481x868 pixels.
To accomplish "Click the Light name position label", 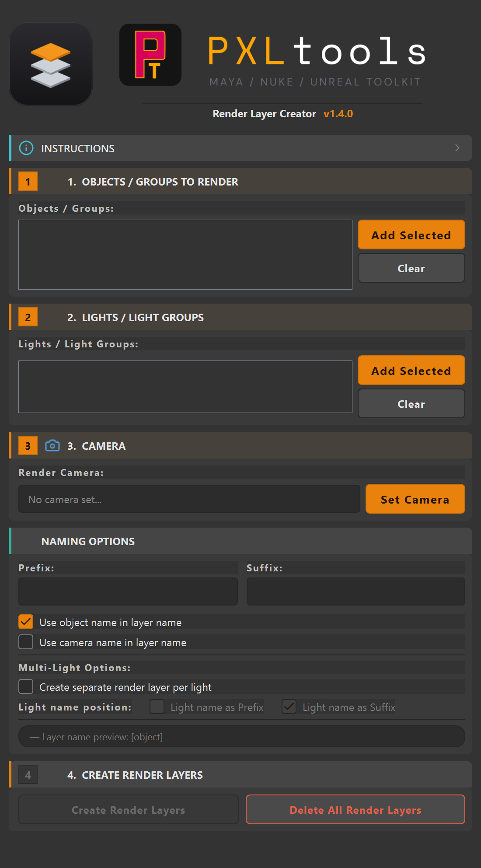I will [x=75, y=707].
